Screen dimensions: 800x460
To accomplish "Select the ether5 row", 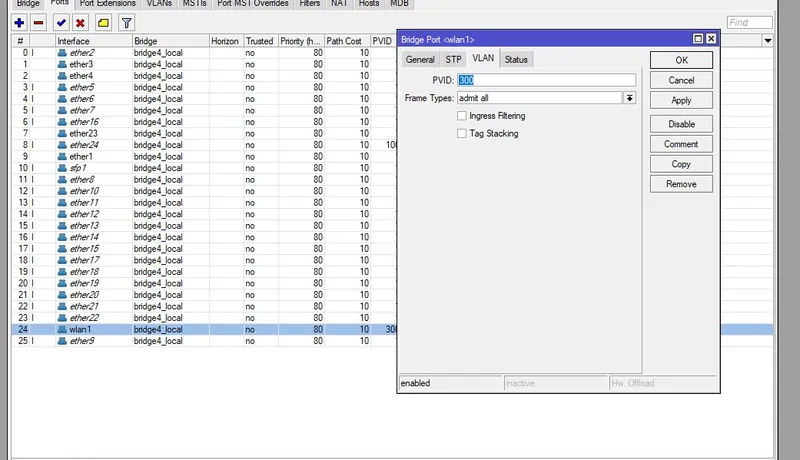I will point(204,87).
